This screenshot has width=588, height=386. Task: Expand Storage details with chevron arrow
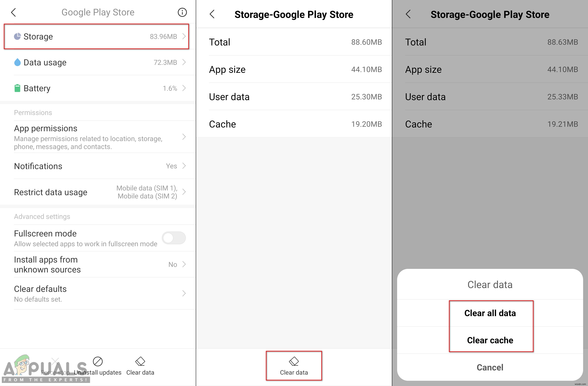184,36
